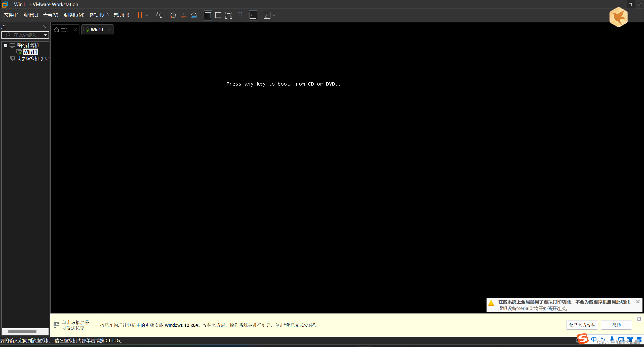Toggle the library sidebar view
This screenshot has height=347, width=644.
pyautogui.click(x=208, y=15)
